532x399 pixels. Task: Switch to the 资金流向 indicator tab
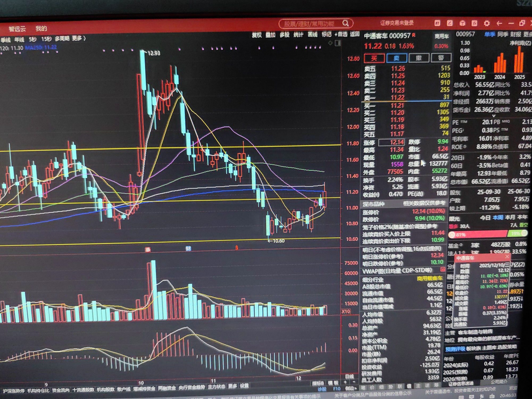[x=61, y=390]
